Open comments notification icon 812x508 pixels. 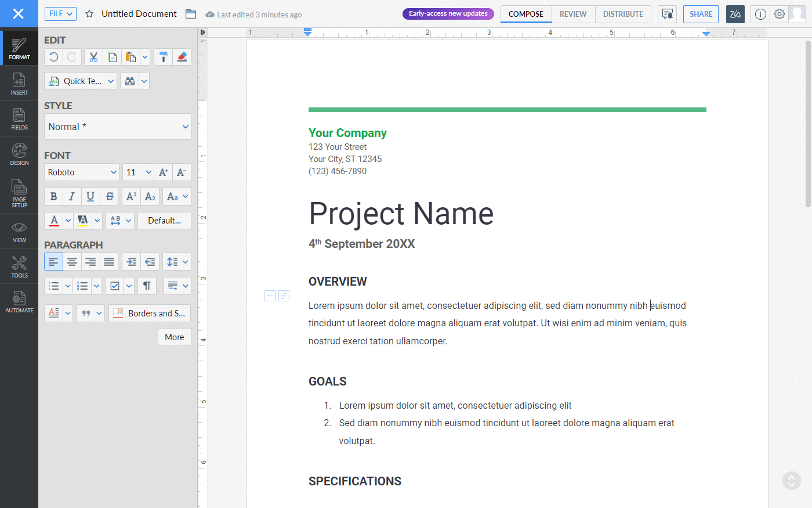(x=667, y=14)
